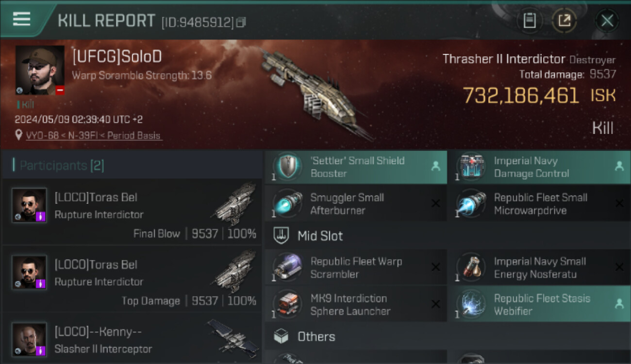Select Toras Bel Final Blow participant entry
The image size is (631, 364).
pyautogui.click(x=132, y=212)
